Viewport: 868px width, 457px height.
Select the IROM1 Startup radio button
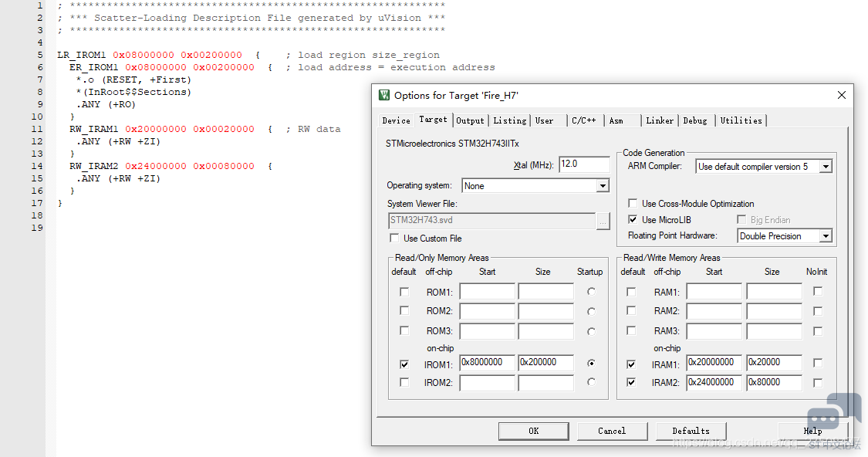coord(591,363)
